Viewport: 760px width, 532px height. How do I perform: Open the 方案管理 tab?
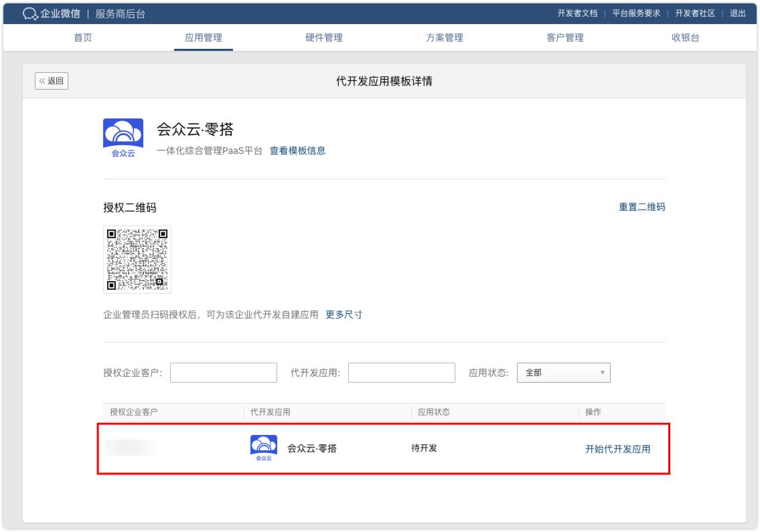[445, 38]
